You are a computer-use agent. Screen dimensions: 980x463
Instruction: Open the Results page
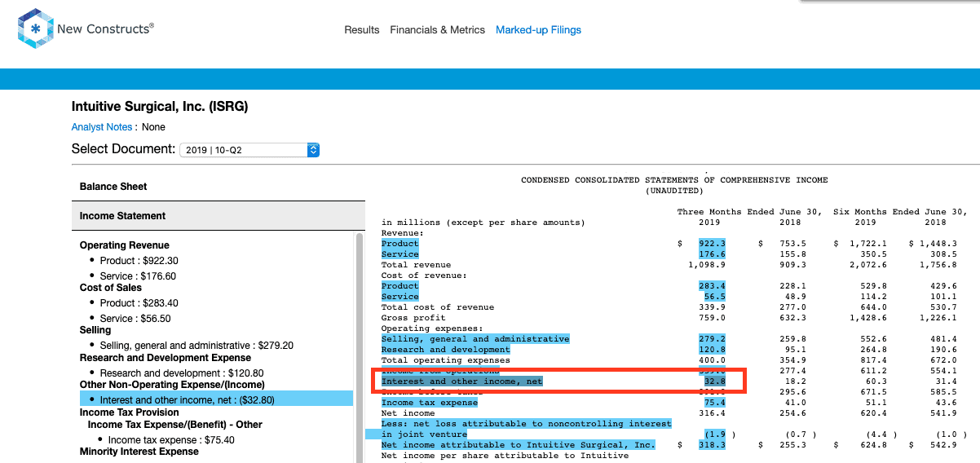coord(362,30)
